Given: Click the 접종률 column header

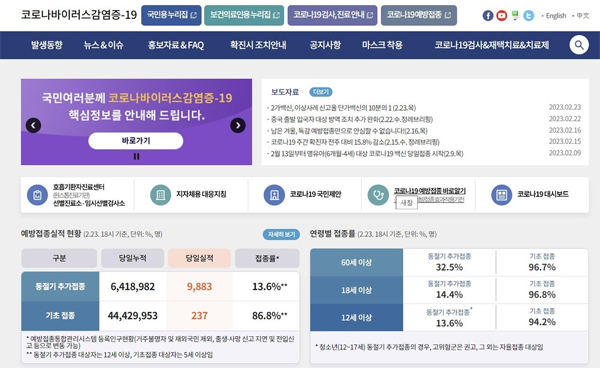Looking at the screenshot, I should click(x=267, y=258).
